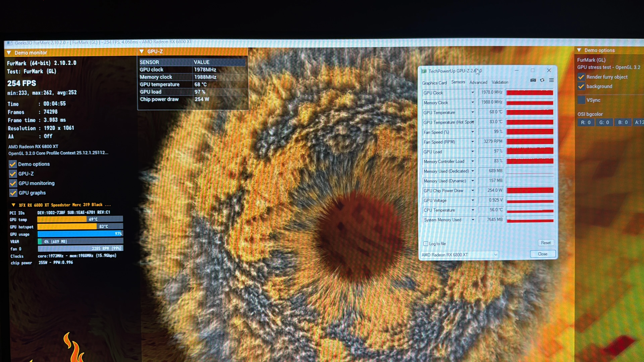
Task: Collapse the Demo monitor panel
Action: point(9,53)
